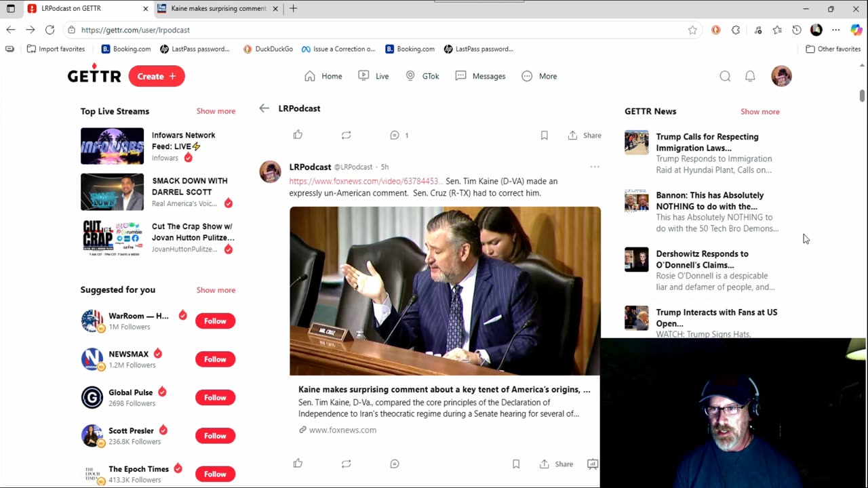Follow NEWSMAX
Image resolution: width=868 pixels, height=488 pixels.
coord(215,359)
